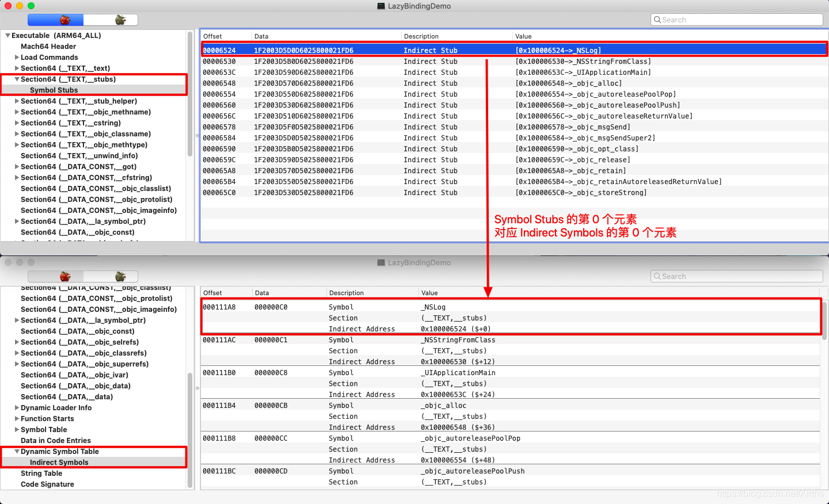Collapse Section64 (__TEXT,__stubs) node

point(17,79)
